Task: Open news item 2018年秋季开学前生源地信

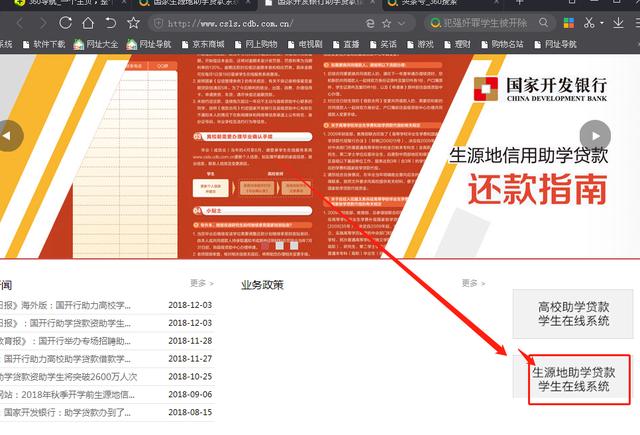Action: [x=67, y=395]
